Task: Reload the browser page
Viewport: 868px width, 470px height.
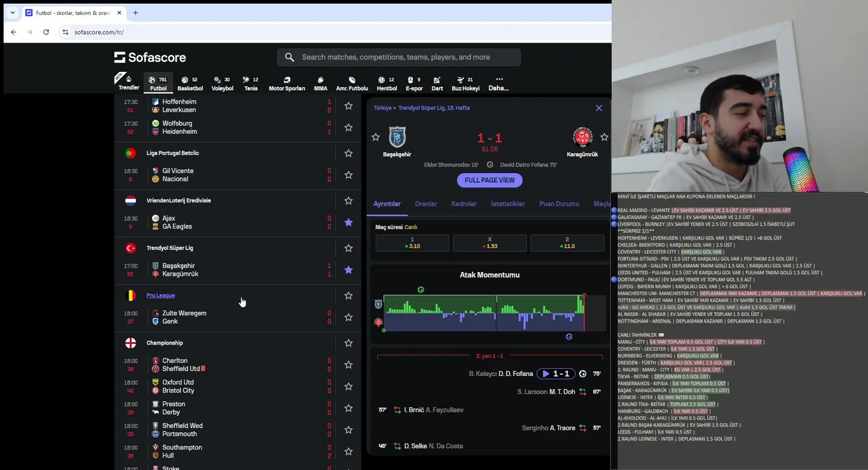Action: [x=46, y=32]
